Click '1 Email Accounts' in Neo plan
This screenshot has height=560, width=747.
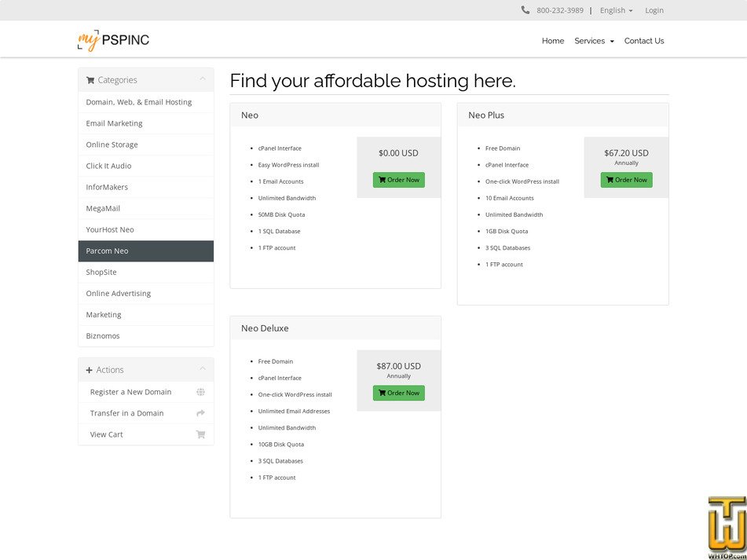280,181
